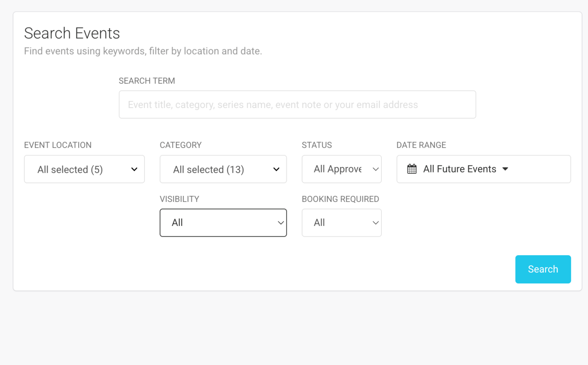Screen dimensions: 588x365
Task: Click the Search Events heading
Action: coord(72,33)
